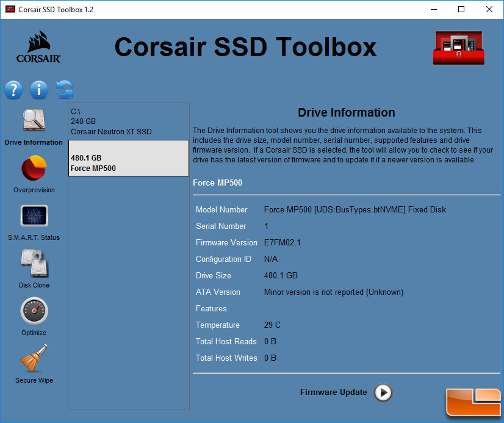
Task: Maximize the Corsair SSD Toolbox window
Action: pos(461,9)
